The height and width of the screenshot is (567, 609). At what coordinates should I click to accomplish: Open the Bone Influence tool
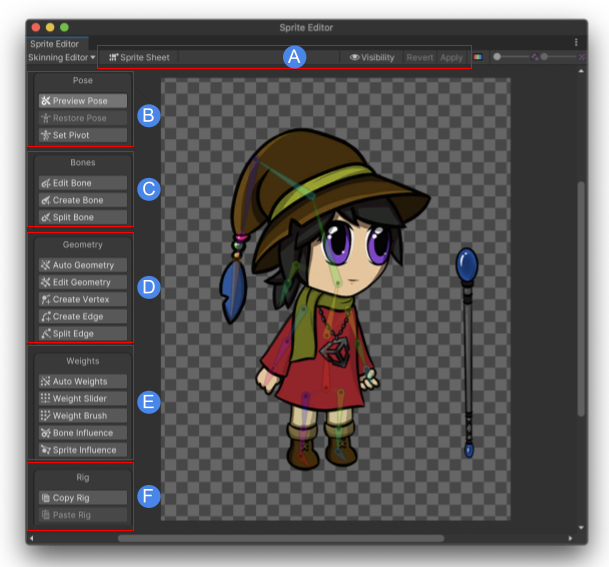(82, 433)
